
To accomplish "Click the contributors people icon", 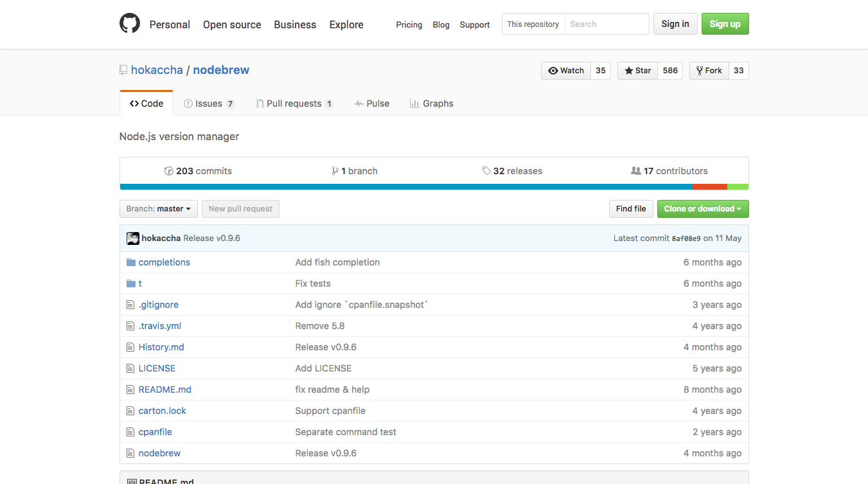I will pos(636,171).
